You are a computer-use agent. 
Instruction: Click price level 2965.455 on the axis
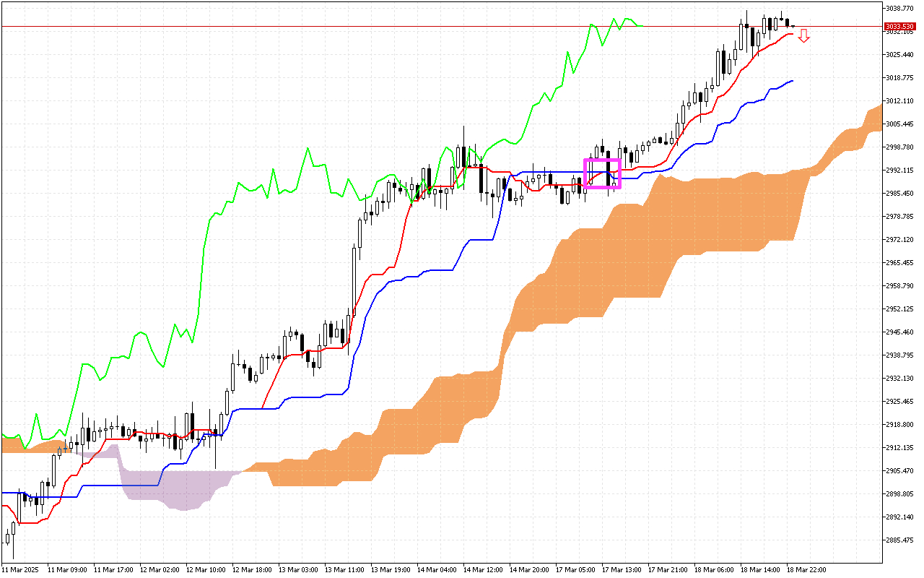tap(899, 263)
